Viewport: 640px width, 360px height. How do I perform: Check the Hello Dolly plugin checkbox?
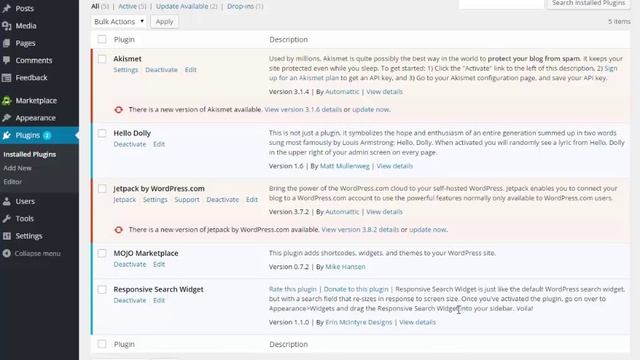pyautogui.click(x=102, y=133)
